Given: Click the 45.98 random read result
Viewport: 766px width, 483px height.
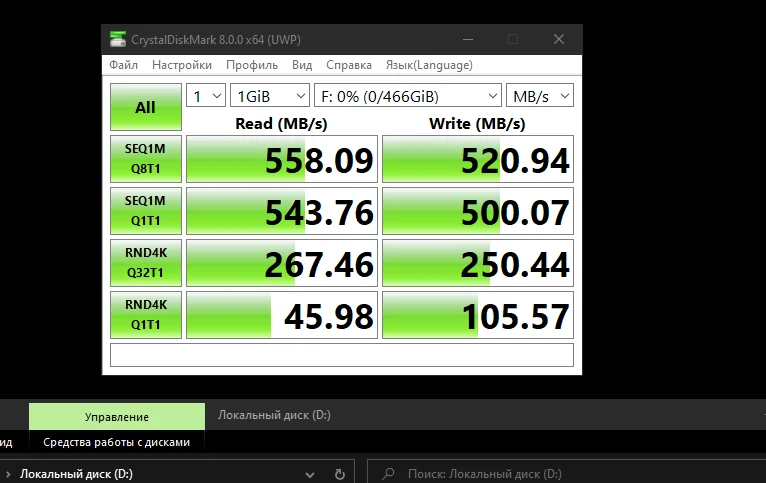Looking at the screenshot, I should [282, 315].
